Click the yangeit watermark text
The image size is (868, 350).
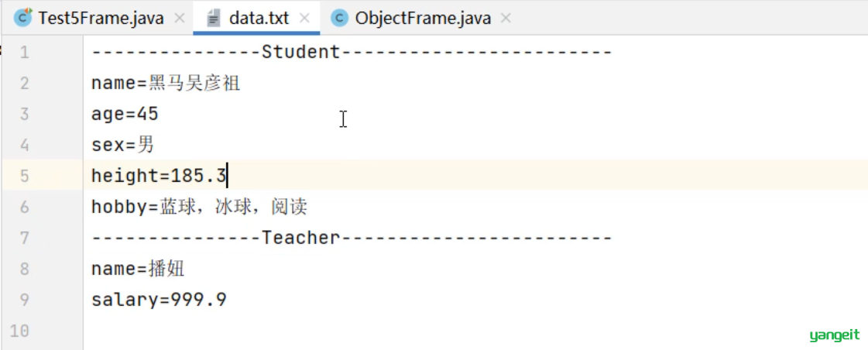[834, 335]
